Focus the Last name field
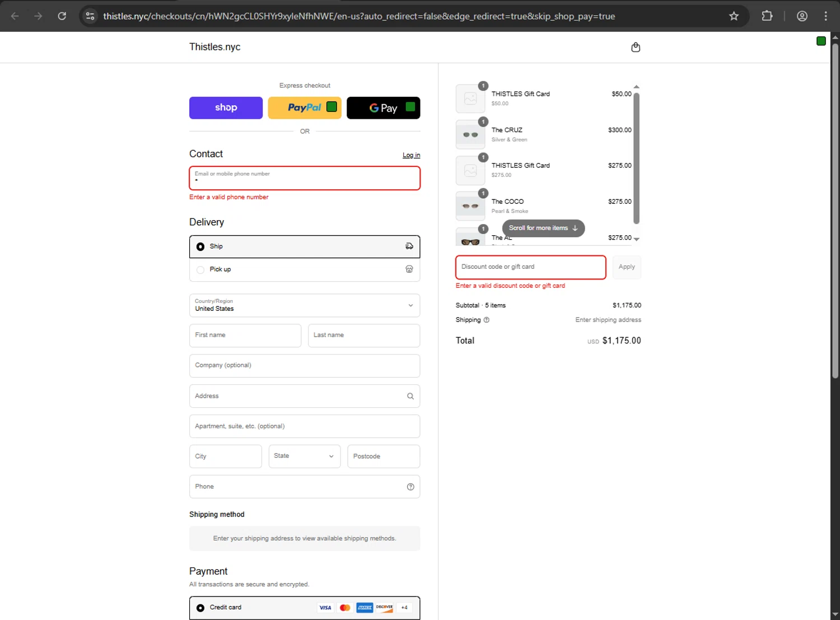Image resolution: width=840 pixels, height=620 pixels. [x=364, y=335]
